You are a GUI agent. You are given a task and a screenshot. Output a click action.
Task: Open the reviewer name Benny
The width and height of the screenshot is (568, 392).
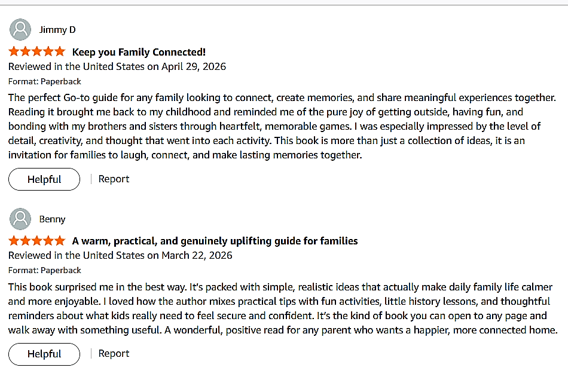[52, 219]
